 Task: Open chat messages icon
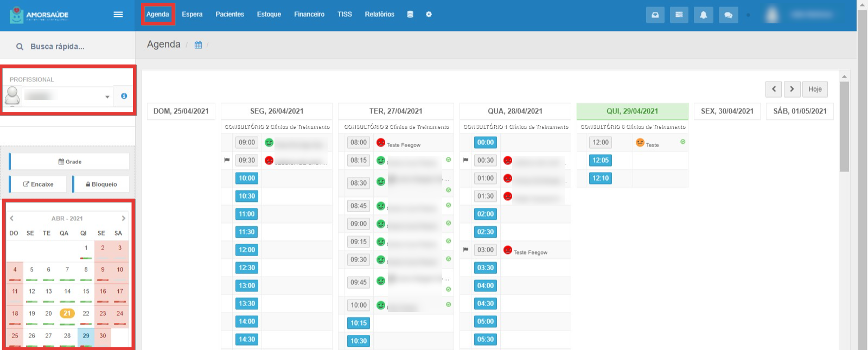coord(728,15)
